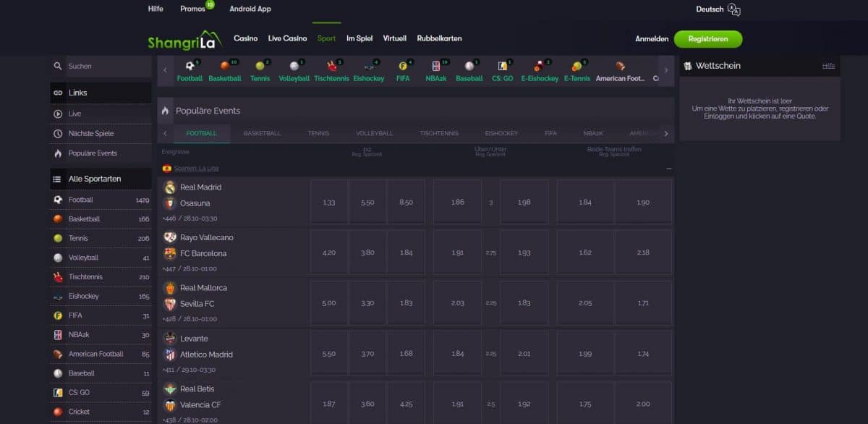Pick 1.84 odds for FC Barcelona win
Screen dimensions: 868x424
(406, 253)
